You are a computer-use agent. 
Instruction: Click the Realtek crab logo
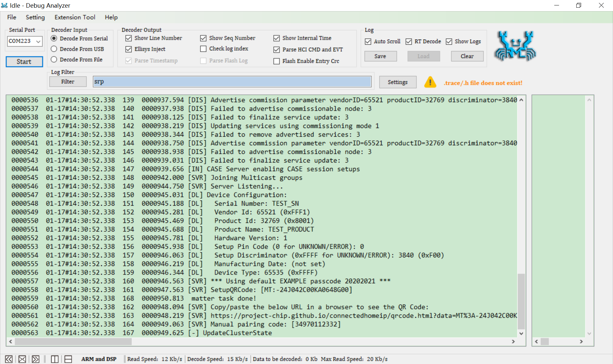(515, 46)
